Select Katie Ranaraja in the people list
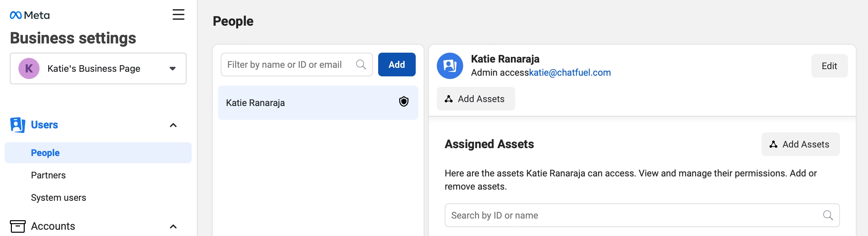 coord(318,103)
